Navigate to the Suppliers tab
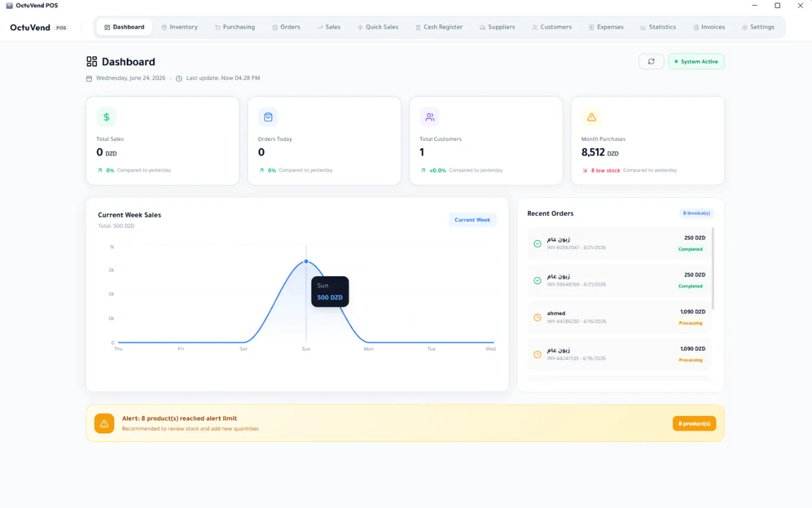Image resolution: width=812 pixels, height=508 pixels. 497,27
